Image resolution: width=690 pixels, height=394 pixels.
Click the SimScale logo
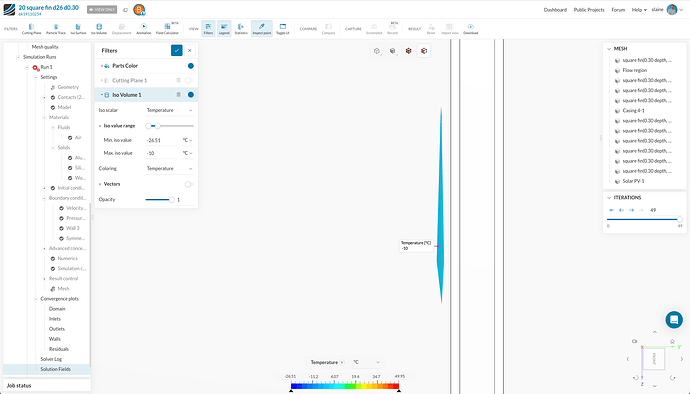pos(9,9)
